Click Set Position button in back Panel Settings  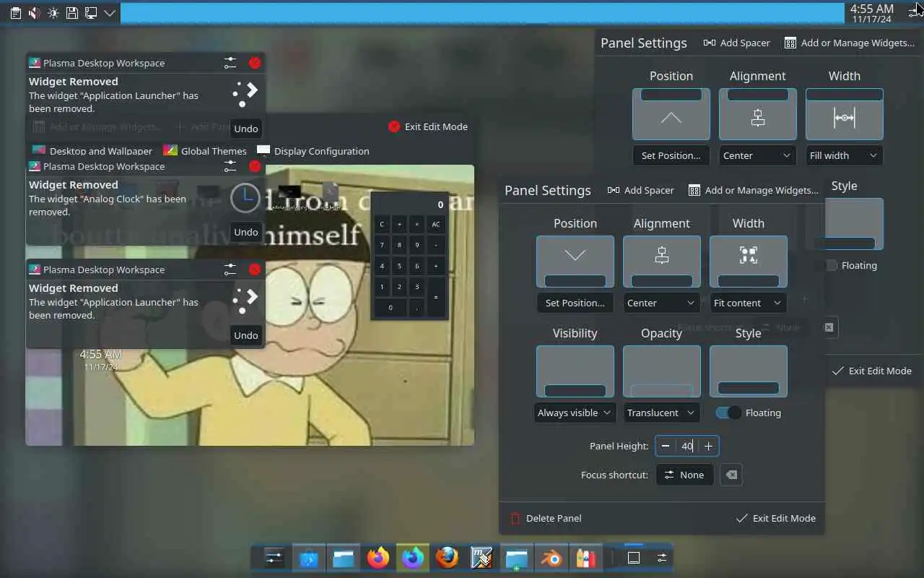(671, 155)
